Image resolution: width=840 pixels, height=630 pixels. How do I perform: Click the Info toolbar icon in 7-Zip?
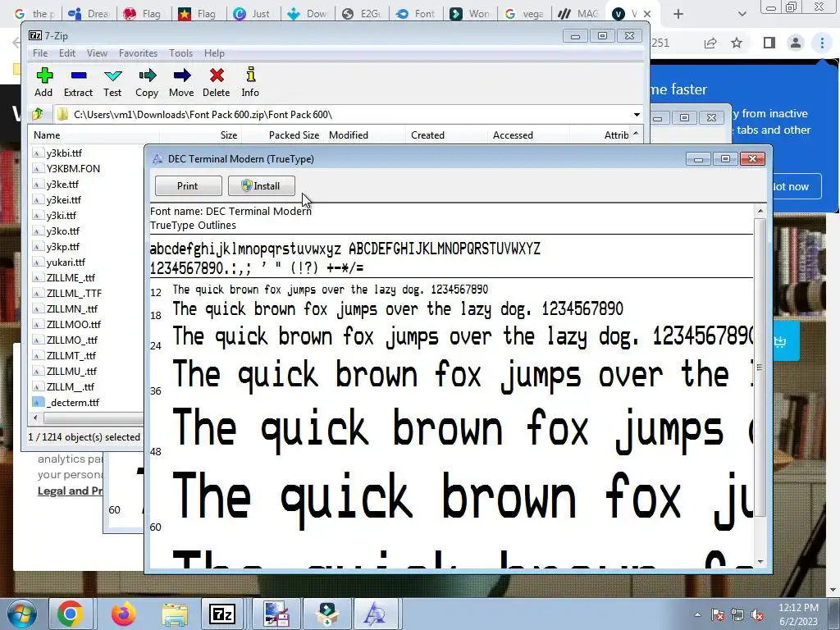pyautogui.click(x=250, y=82)
